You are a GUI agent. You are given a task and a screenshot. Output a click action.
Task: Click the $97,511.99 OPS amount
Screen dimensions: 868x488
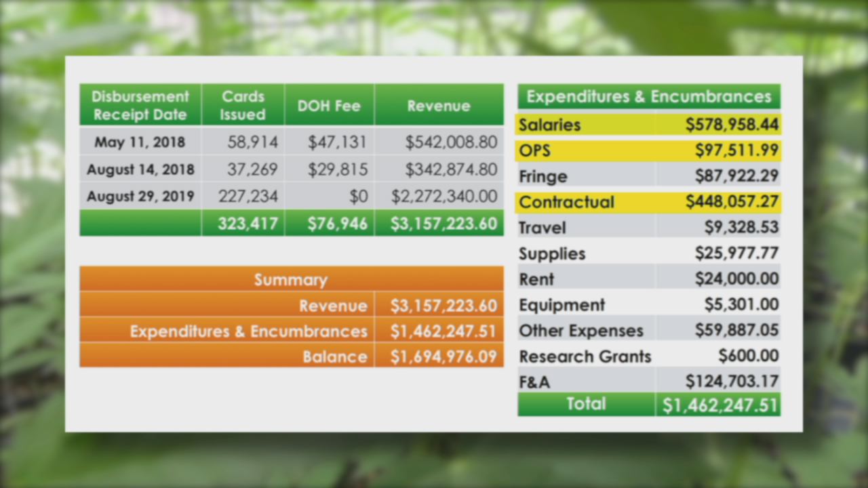pyautogui.click(x=736, y=150)
